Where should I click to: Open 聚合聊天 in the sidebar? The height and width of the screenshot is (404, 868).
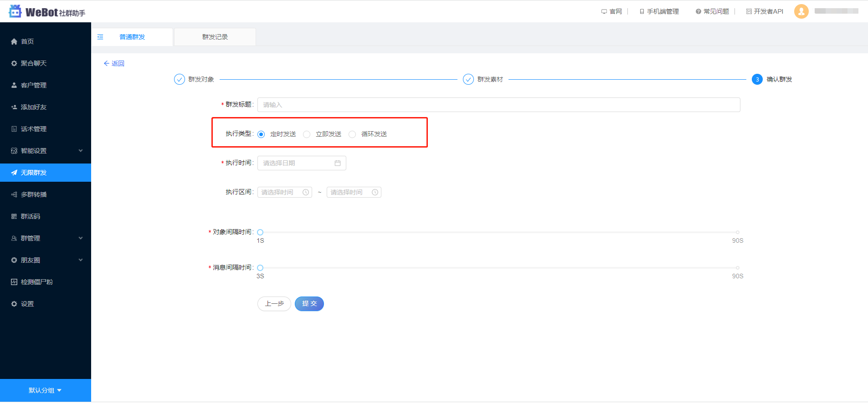pyautogui.click(x=46, y=63)
